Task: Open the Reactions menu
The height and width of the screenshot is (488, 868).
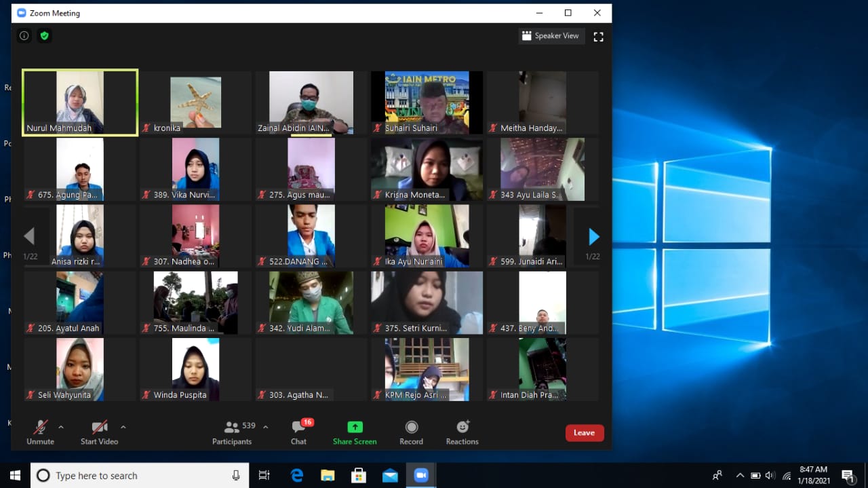Action: click(462, 432)
